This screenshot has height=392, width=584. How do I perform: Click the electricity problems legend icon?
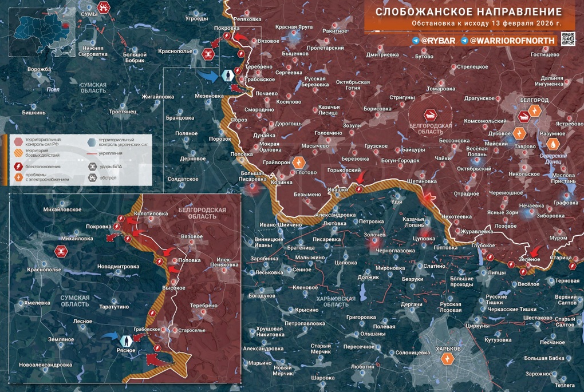tap(18, 177)
